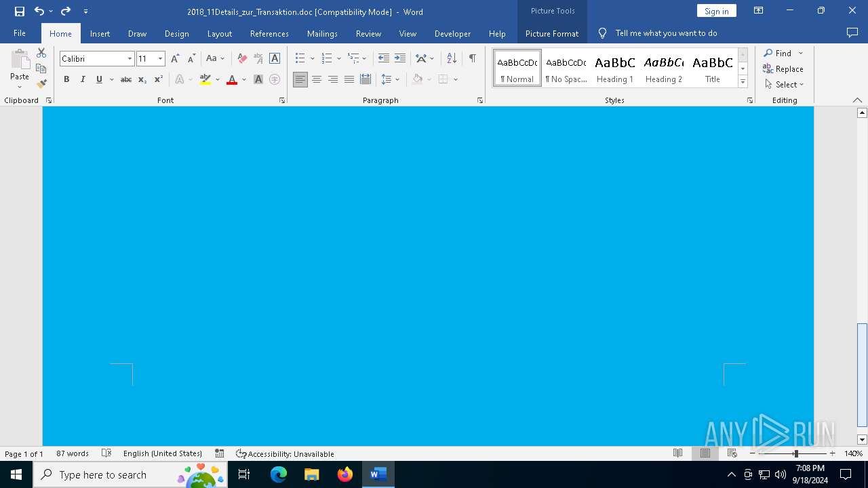Open line spacing options
This screenshot has width=868, height=488.
pyautogui.click(x=390, y=79)
